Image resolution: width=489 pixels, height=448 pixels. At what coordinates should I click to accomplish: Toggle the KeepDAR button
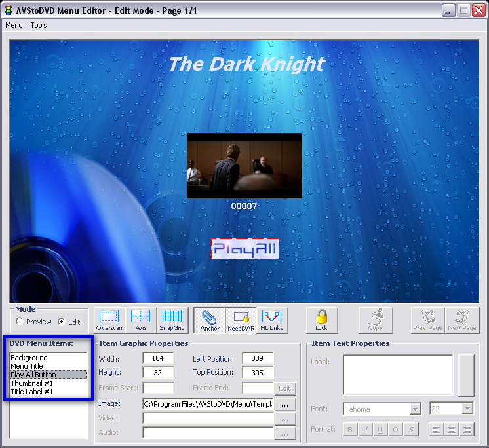[x=241, y=320]
